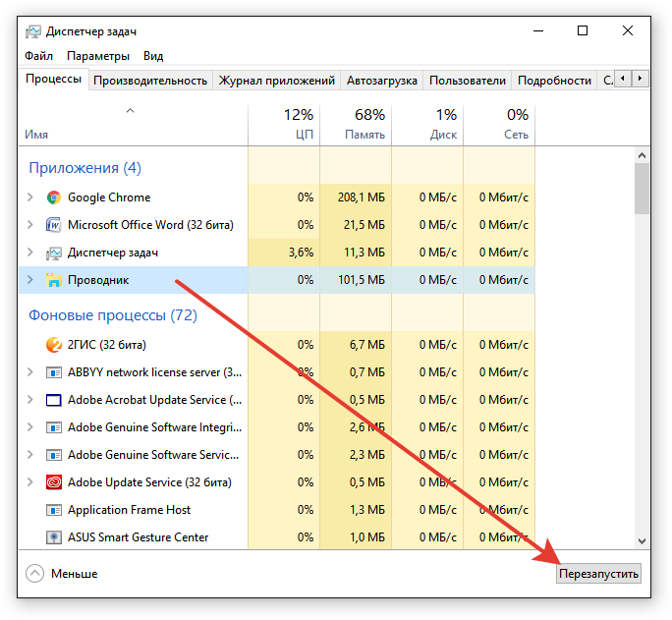
Task: Select the Application Frame Host row name
Action: (129, 510)
